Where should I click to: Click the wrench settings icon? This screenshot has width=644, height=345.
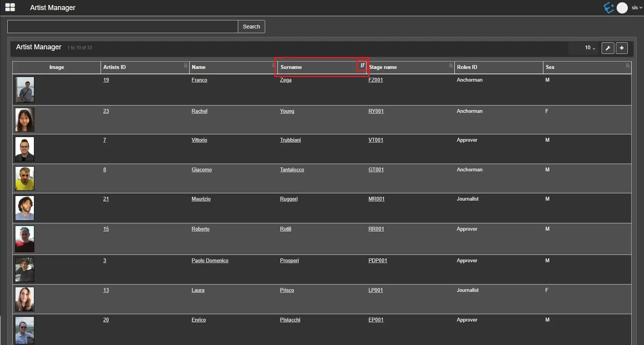608,48
